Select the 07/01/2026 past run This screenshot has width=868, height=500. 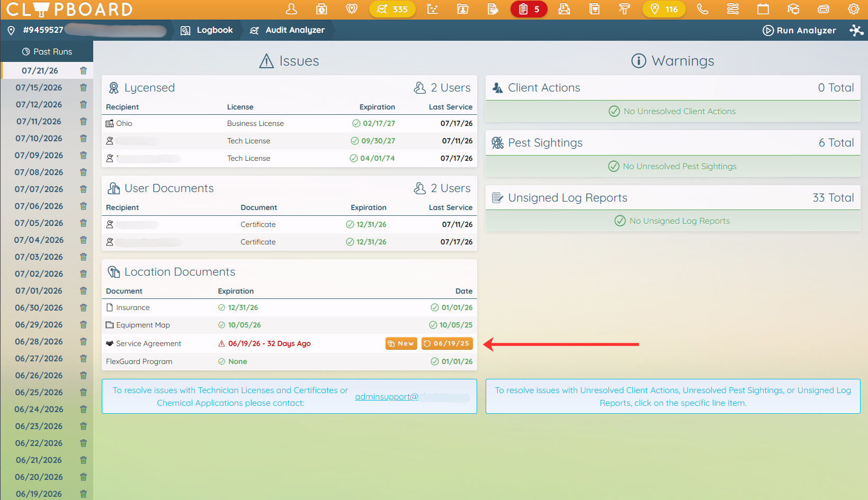point(39,290)
